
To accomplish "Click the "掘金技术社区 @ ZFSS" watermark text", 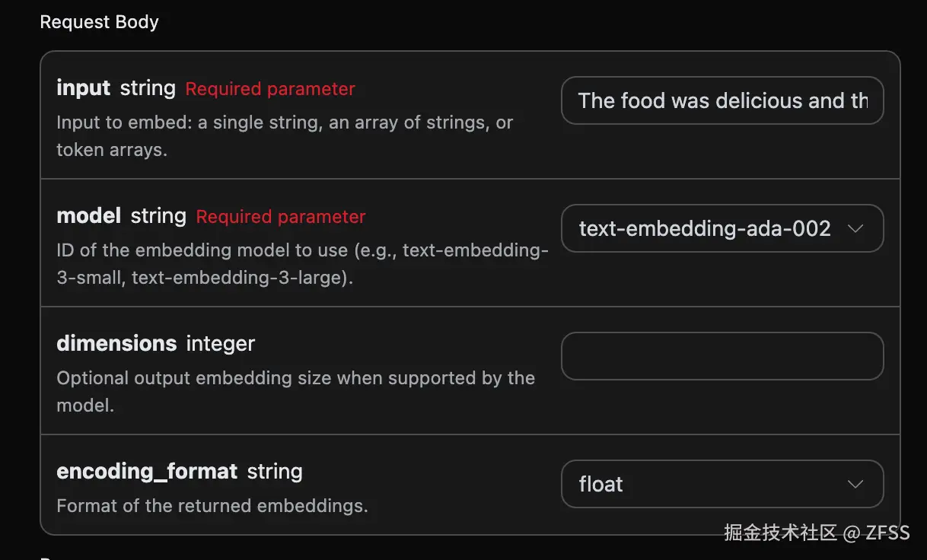I will 817,533.
